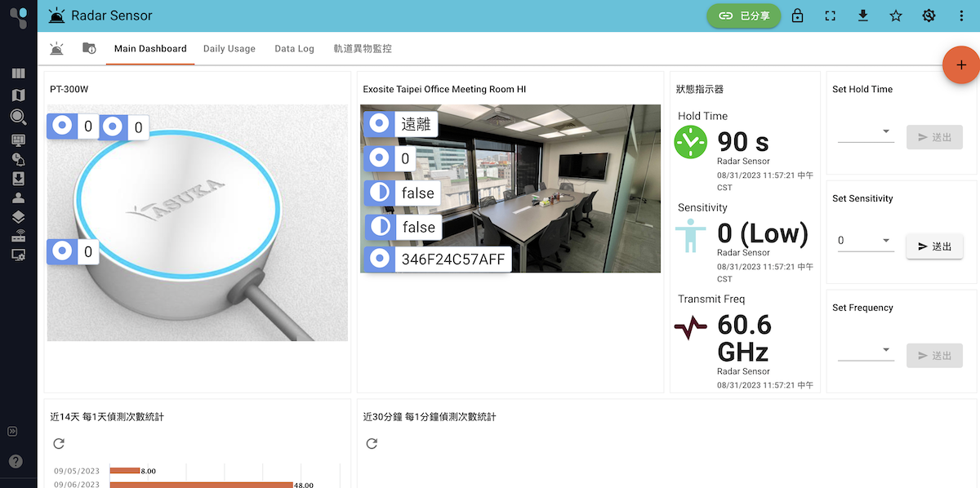This screenshot has width=980, height=488.
Task: Toggle the live pin on the 遠離 indicator
Action: pyautogui.click(x=377, y=123)
